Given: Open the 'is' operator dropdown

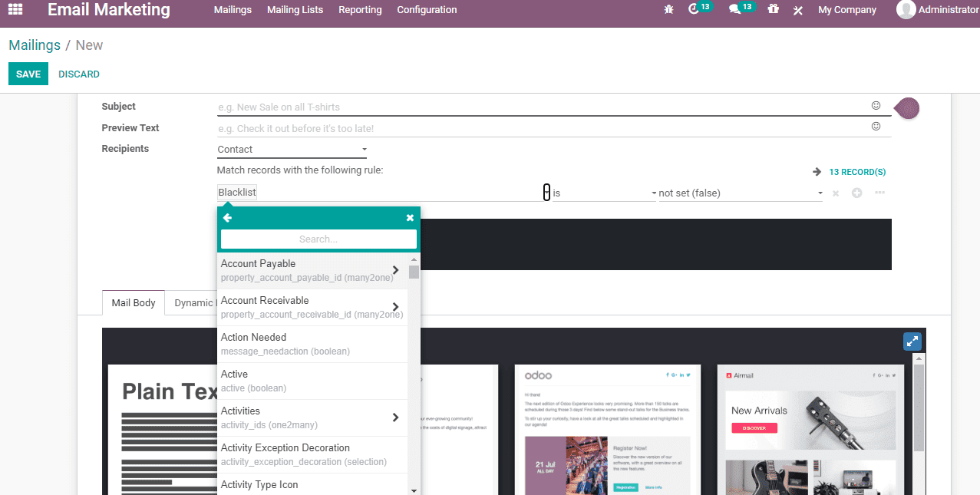Looking at the screenshot, I should tap(605, 193).
